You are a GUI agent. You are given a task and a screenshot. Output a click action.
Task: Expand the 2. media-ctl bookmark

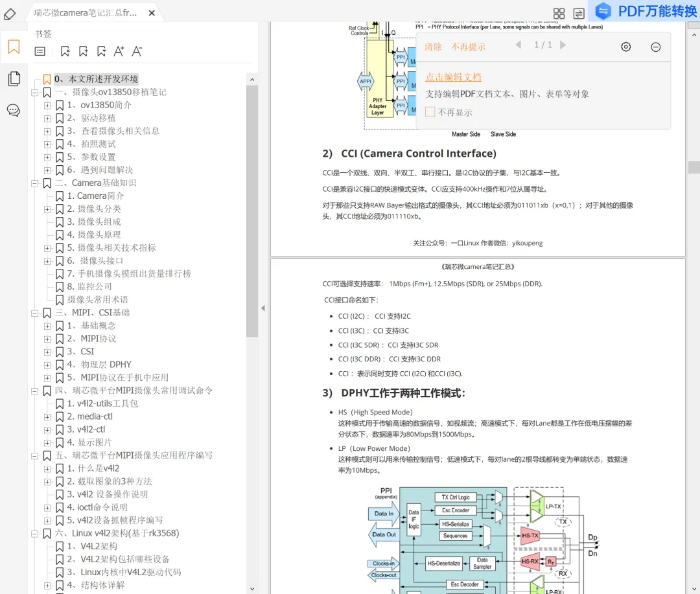pos(47,417)
